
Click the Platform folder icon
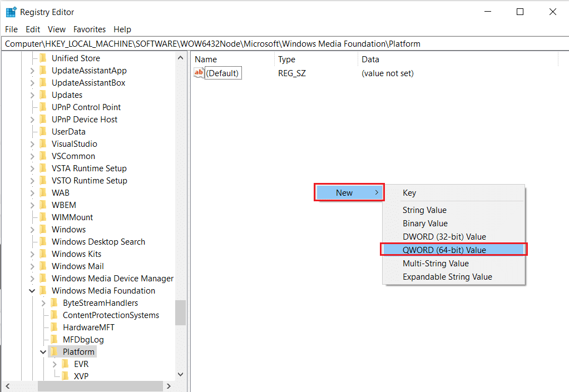pyautogui.click(x=54, y=351)
